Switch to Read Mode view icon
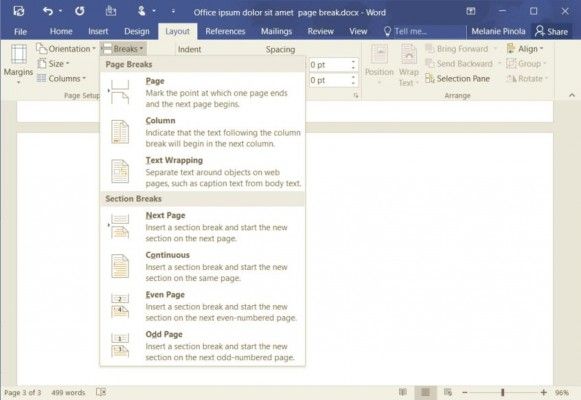 click(x=403, y=392)
